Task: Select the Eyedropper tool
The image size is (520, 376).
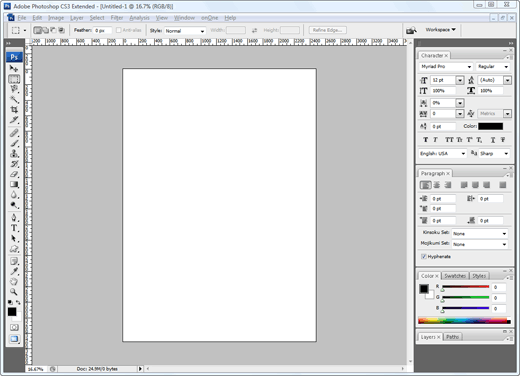Action: click(x=14, y=272)
